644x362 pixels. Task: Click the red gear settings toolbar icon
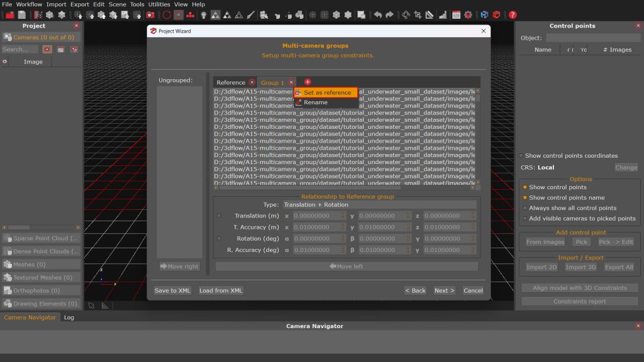point(468,14)
